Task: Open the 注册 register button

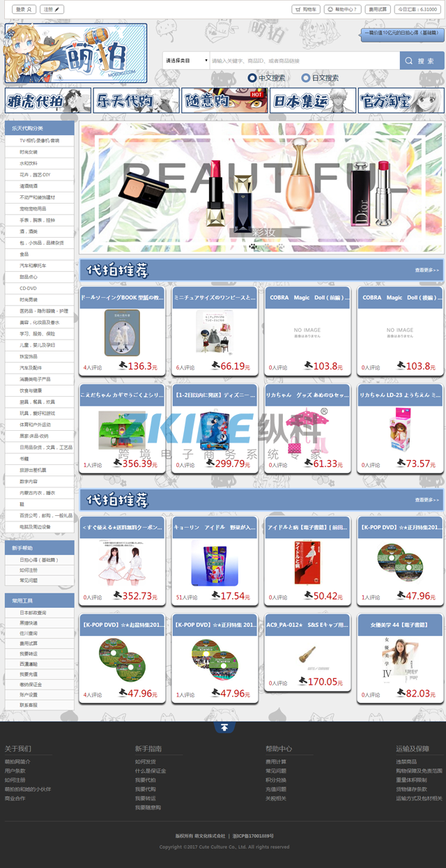Action: 52,10
